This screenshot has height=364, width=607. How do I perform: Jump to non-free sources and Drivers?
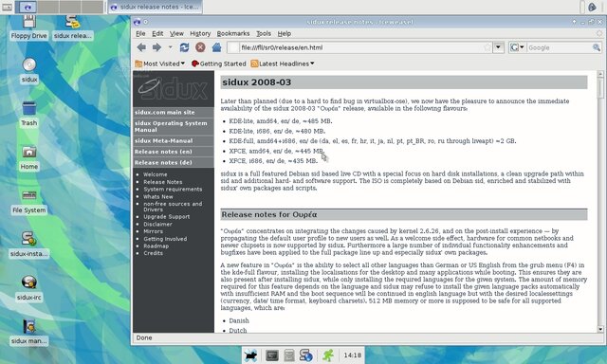coord(173,207)
